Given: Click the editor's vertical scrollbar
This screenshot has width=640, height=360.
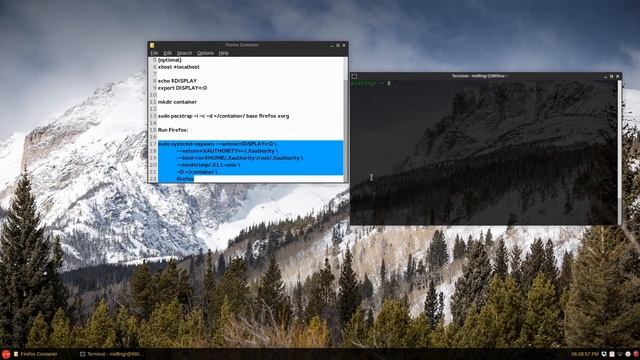Looking at the screenshot, I should pos(346,119).
